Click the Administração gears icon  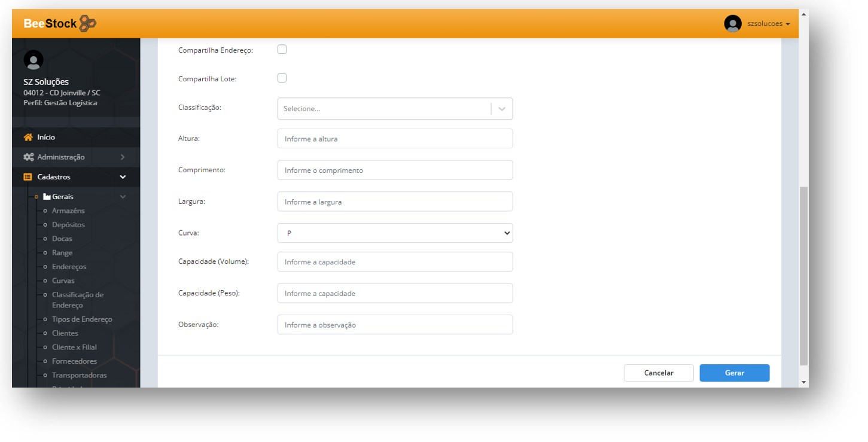tap(28, 157)
